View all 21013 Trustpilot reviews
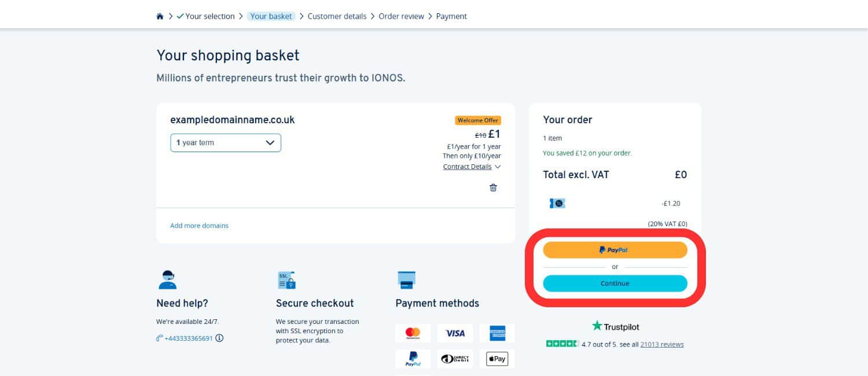Viewport: 868px width, 376px height. [661, 344]
